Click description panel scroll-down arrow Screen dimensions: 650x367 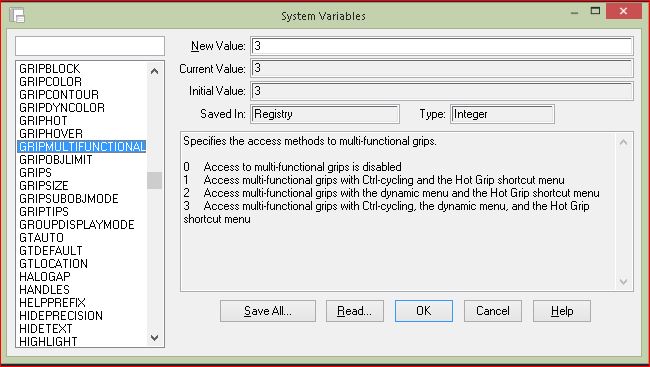623,282
